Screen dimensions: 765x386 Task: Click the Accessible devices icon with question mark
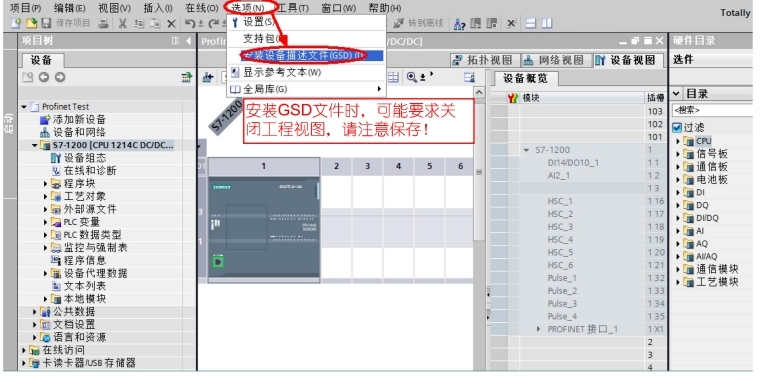460,23
